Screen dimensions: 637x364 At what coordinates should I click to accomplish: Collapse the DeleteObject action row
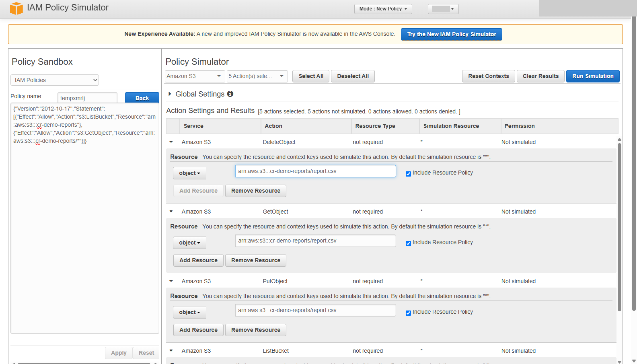click(x=171, y=142)
